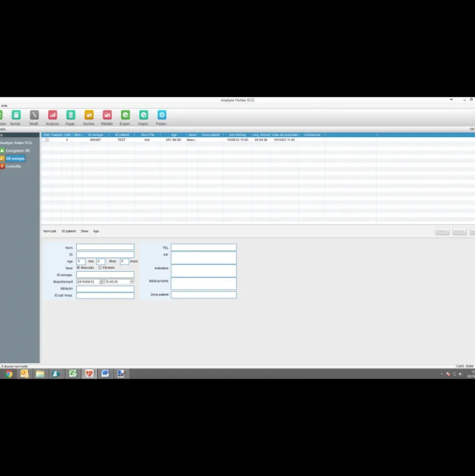Click the Holter heart app taskbar icon
475x476 pixels.
[x=89, y=374]
